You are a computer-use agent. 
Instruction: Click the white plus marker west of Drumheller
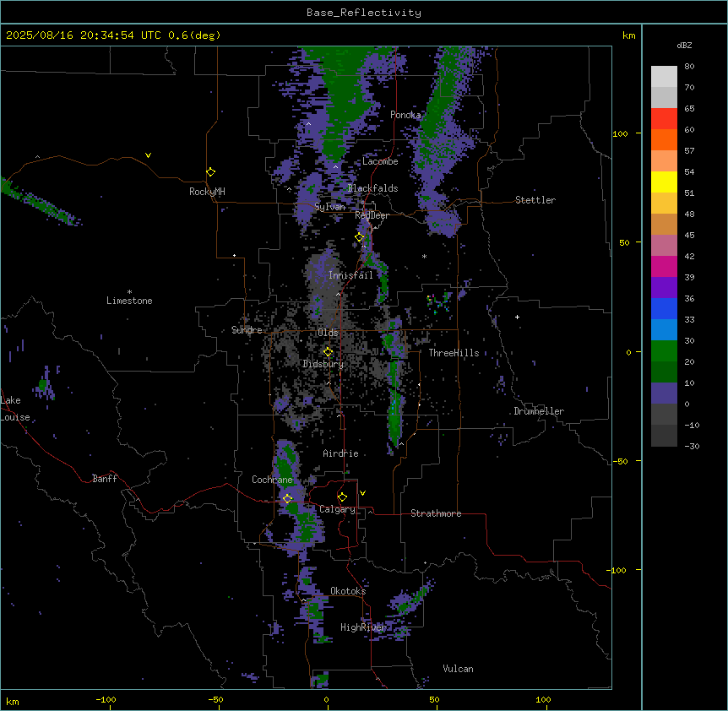pos(517,317)
